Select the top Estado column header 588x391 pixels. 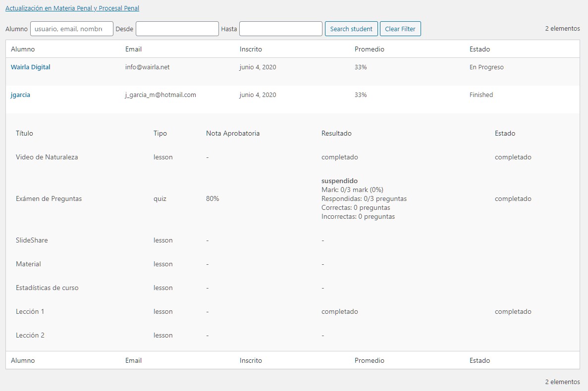coord(480,49)
